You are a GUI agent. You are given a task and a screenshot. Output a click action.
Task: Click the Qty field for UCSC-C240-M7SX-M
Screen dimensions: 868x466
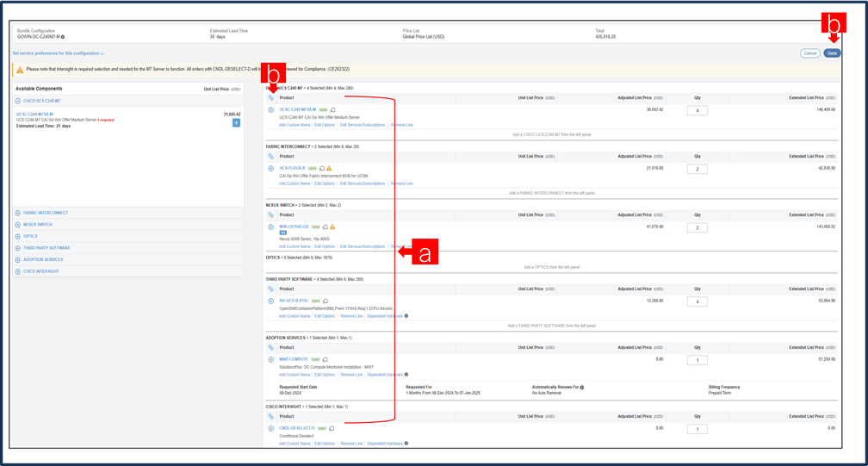[x=697, y=111]
